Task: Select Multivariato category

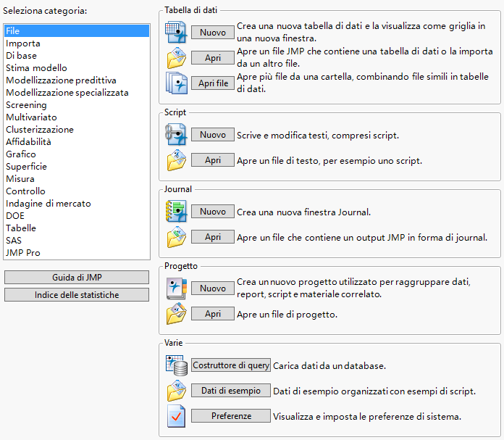Action: tap(77, 117)
